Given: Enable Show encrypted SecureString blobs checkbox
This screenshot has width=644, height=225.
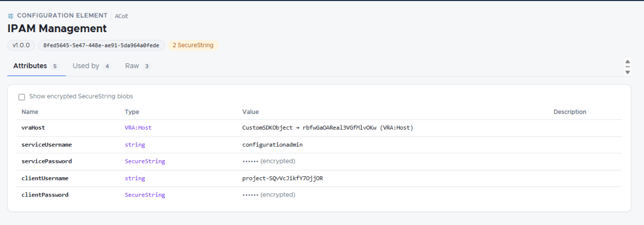Looking at the screenshot, I should pyautogui.click(x=22, y=97).
